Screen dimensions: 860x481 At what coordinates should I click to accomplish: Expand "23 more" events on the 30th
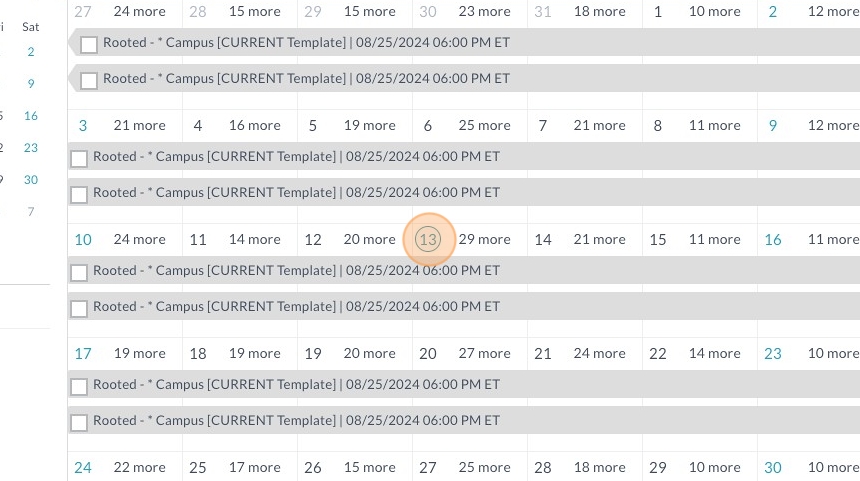(x=484, y=12)
